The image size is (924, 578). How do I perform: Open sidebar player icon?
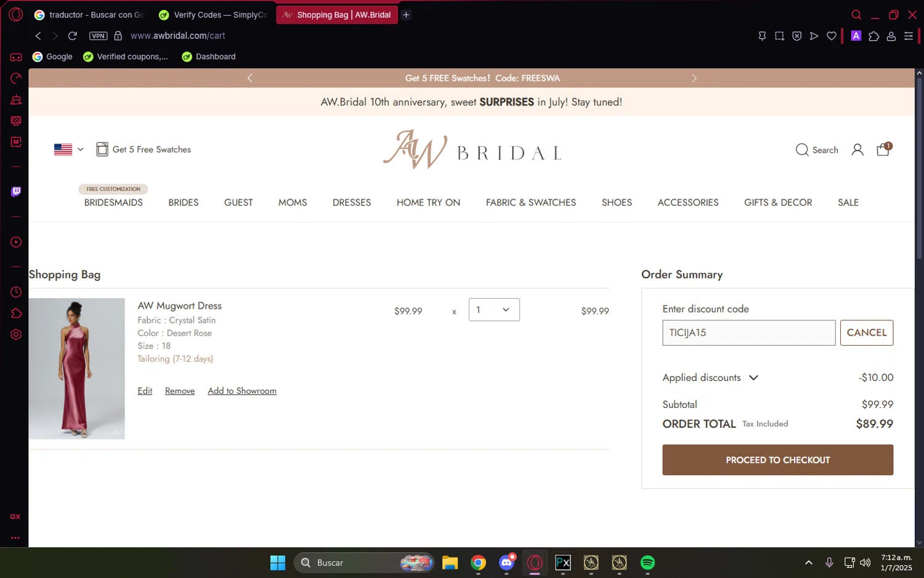tap(16, 242)
